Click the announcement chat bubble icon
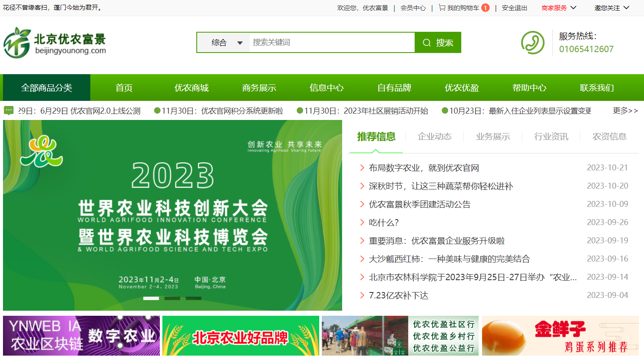Image resolution: width=644 pixels, height=359 pixels. click(x=8, y=111)
